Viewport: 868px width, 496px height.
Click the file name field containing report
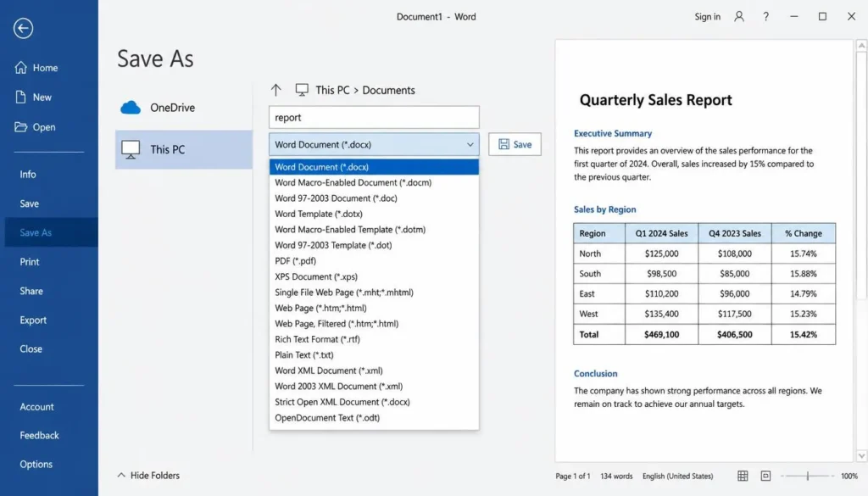[x=374, y=117]
